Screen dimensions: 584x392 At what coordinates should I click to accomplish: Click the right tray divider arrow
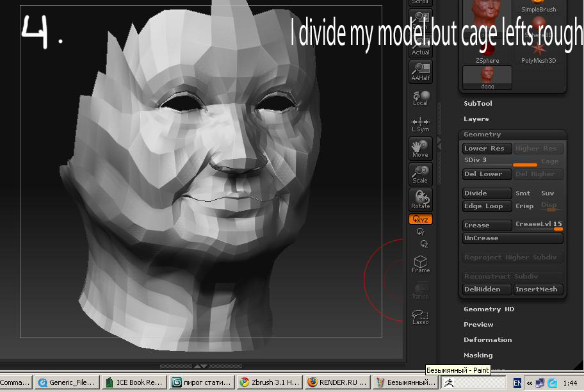pos(439,142)
